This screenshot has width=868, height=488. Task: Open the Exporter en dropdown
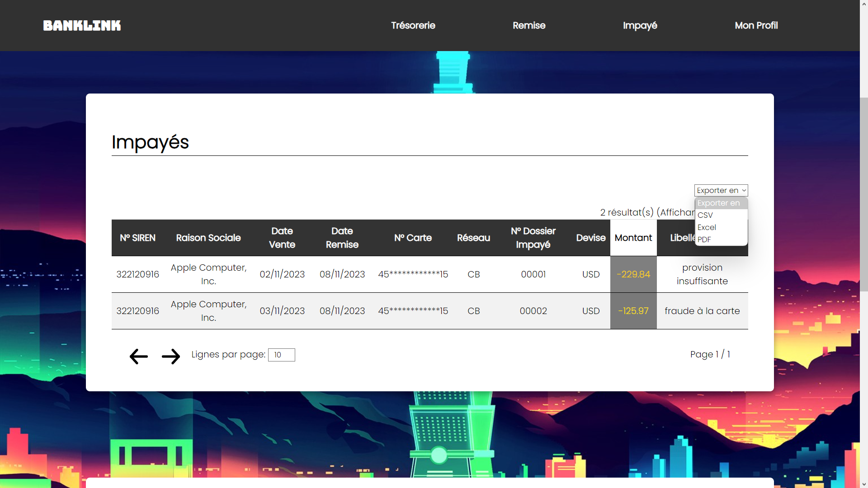(721, 190)
